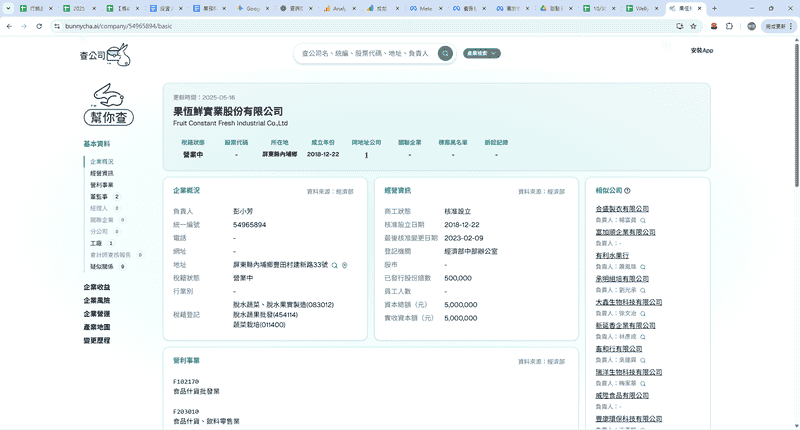Image resolution: width=800 pixels, height=430 pixels.
Task: Click search icon next to 負責人 賴富貴
Action: (x=643, y=219)
